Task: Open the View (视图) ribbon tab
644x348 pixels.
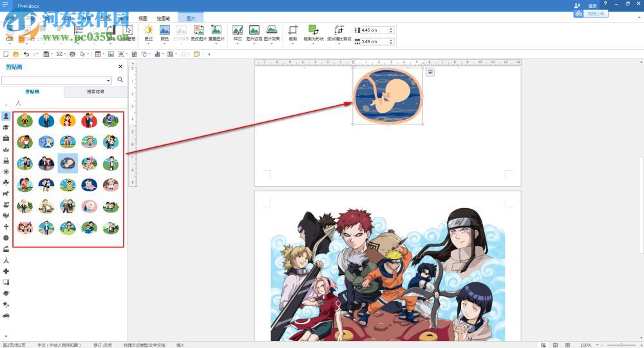Action: 142,19
